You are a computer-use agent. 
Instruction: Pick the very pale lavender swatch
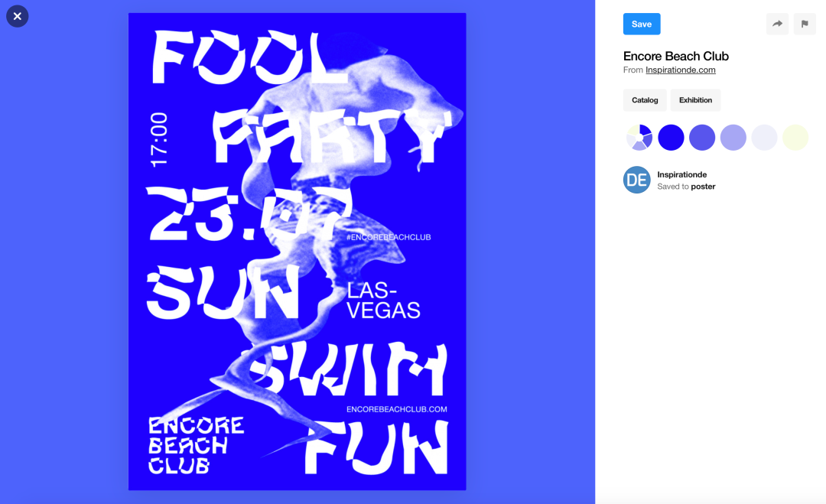[x=764, y=138]
